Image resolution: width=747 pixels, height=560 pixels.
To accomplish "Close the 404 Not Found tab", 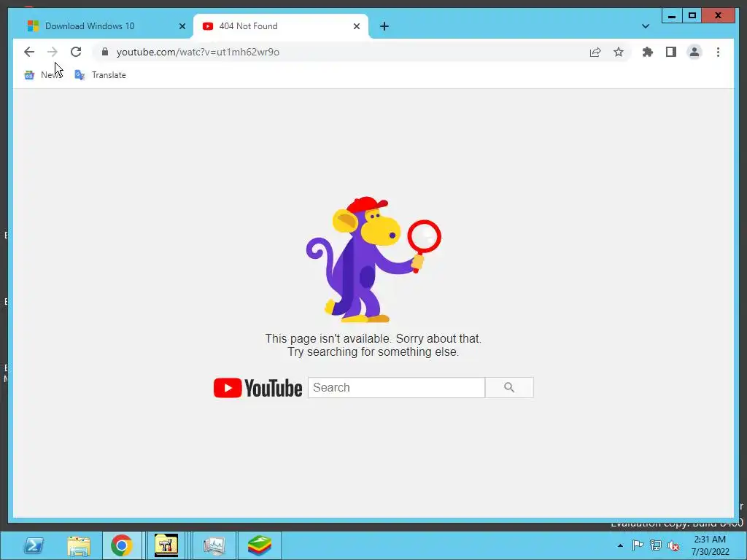I will (x=356, y=26).
